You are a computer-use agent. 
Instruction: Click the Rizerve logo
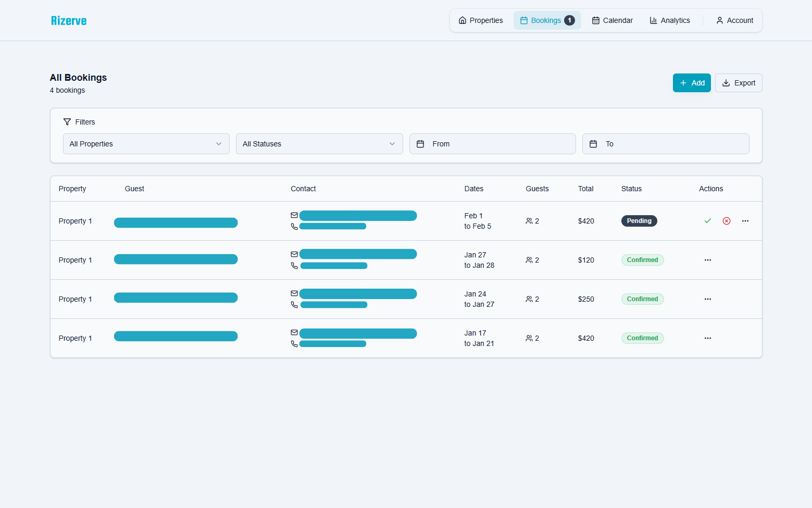69,20
